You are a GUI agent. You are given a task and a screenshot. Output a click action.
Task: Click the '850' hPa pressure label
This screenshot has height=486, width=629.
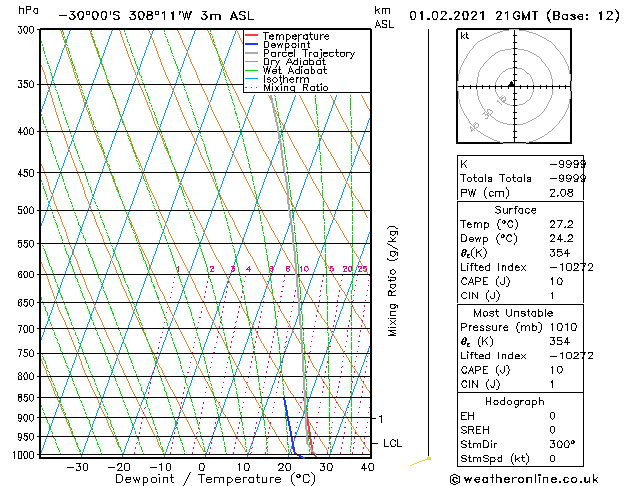point(28,398)
